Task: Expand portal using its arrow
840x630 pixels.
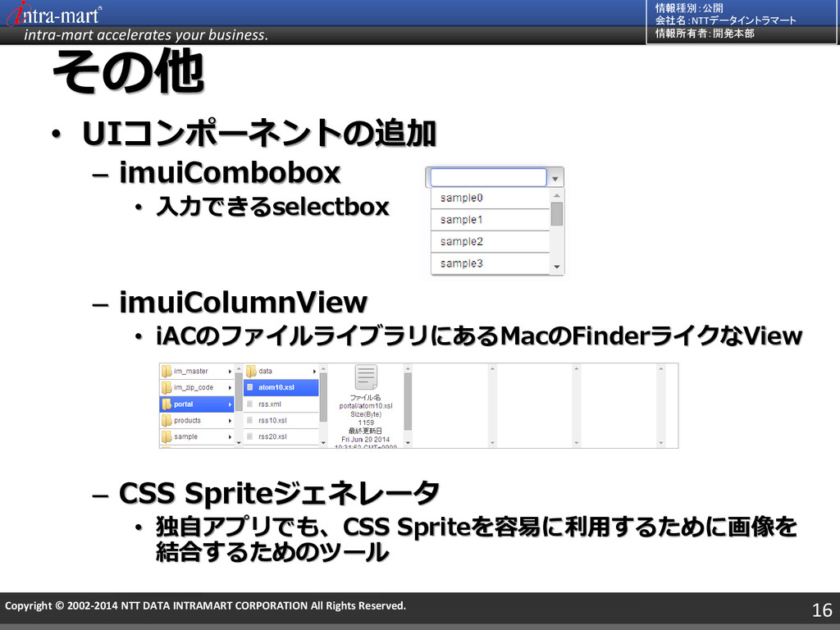Action: click(x=230, y=404)
